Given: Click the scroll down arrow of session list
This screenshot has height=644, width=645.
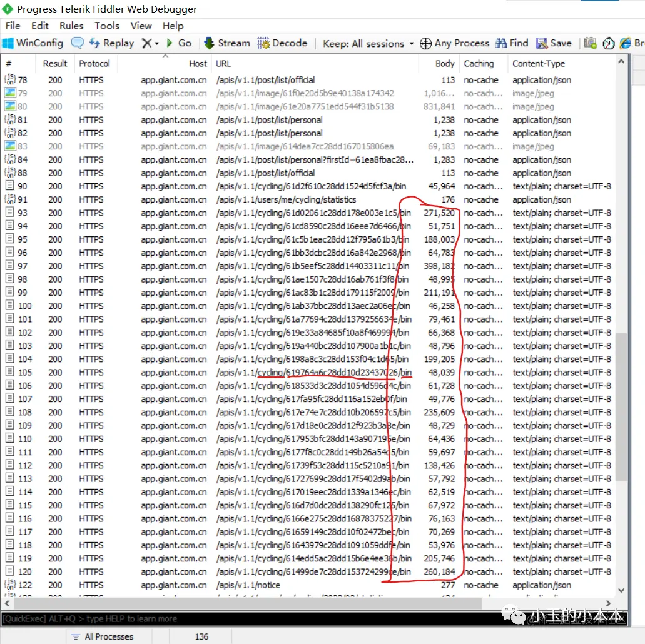Looking at the screenshot, I should [x=621, y=590].
